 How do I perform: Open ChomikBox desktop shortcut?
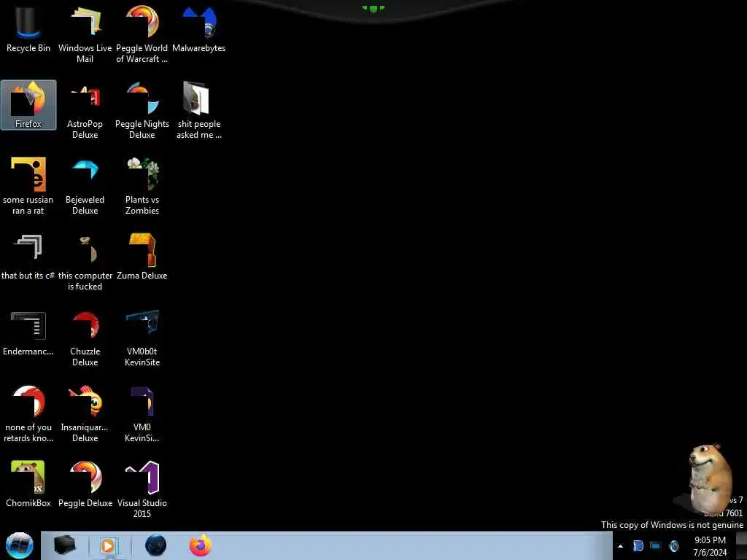click(28, 484)
